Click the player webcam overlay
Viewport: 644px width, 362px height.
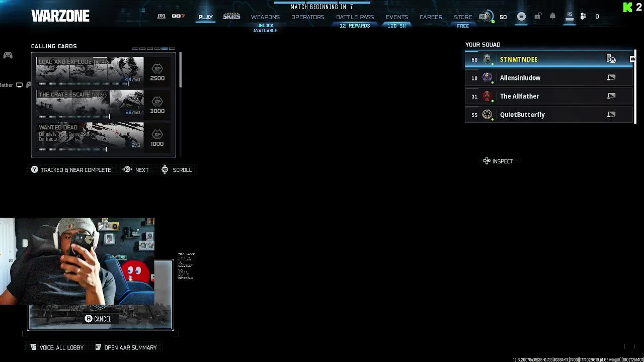pos(77,261)
